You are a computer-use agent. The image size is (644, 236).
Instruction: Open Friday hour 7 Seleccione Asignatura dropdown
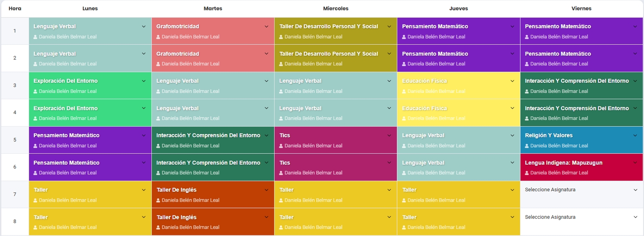(581, 190)
